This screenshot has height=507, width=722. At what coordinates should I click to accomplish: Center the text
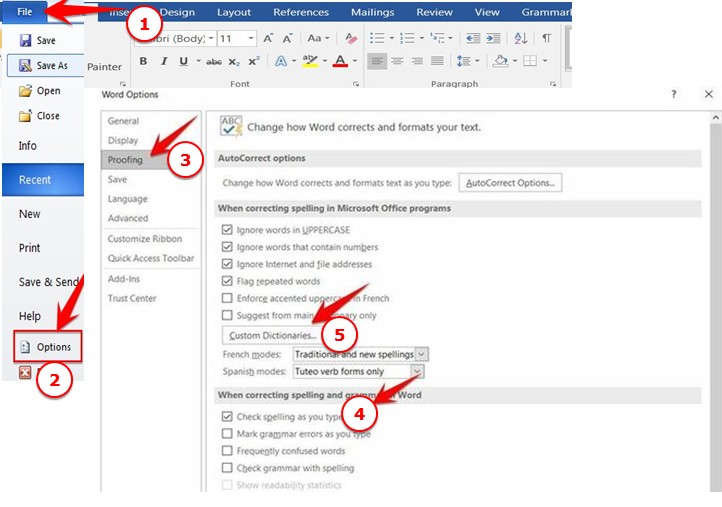[397, 61]
